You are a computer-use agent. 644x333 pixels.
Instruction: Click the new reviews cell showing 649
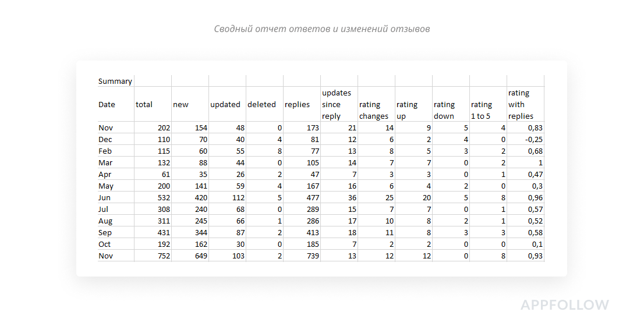tap(199, 256)
